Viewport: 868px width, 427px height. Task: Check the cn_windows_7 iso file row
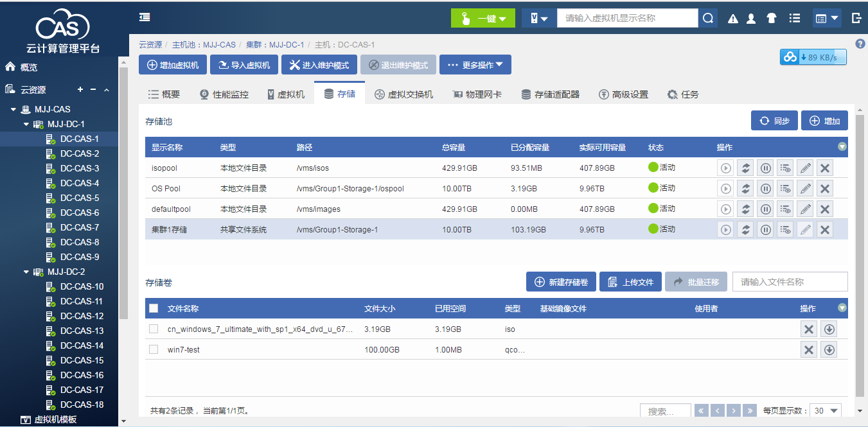point(154,329)
